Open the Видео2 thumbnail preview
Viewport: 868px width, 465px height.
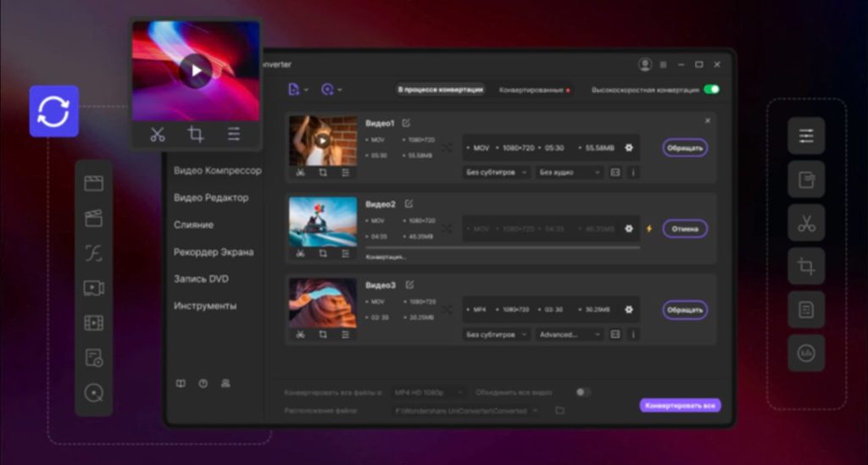click(x=323, y=222)
